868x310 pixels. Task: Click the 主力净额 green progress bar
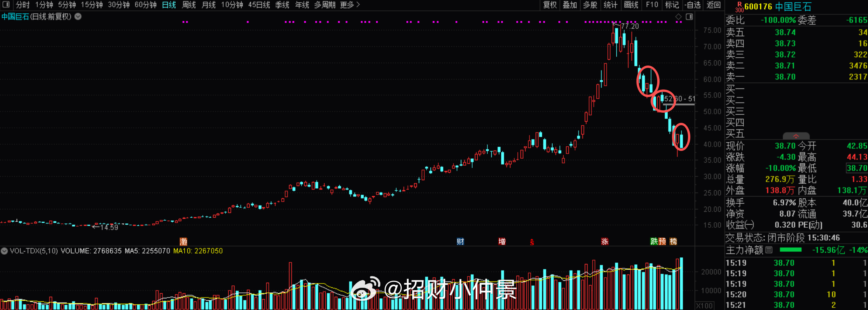(x=790, y=250)
